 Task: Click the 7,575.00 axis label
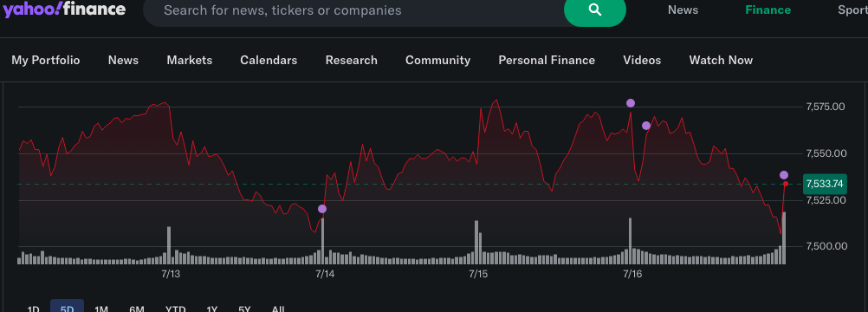(826, 107)
